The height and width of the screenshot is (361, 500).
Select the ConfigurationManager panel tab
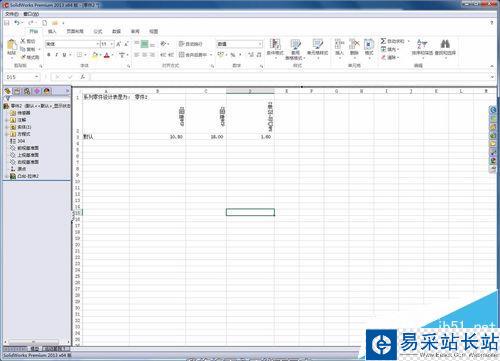point(27,91)
